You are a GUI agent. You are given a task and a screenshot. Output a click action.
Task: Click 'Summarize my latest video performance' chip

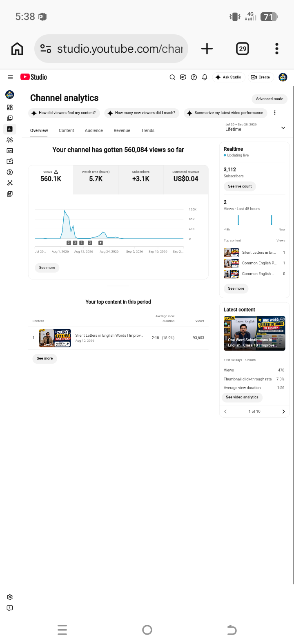coord(225,113)
